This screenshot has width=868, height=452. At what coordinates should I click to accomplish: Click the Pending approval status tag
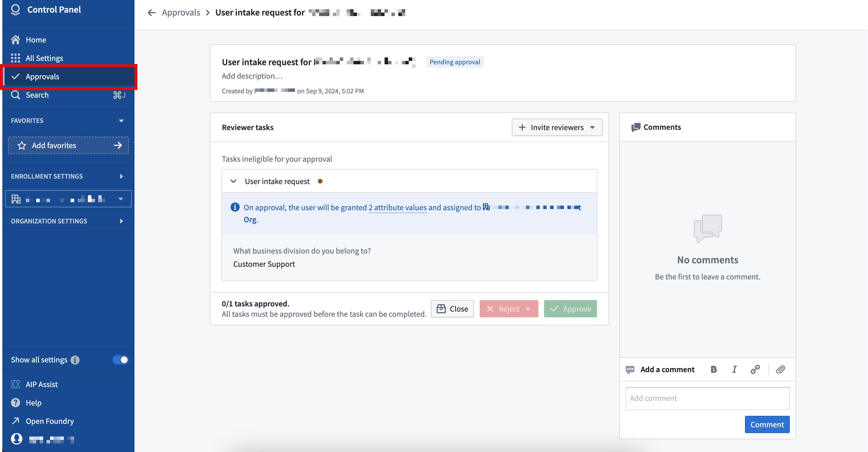point(455,62)
